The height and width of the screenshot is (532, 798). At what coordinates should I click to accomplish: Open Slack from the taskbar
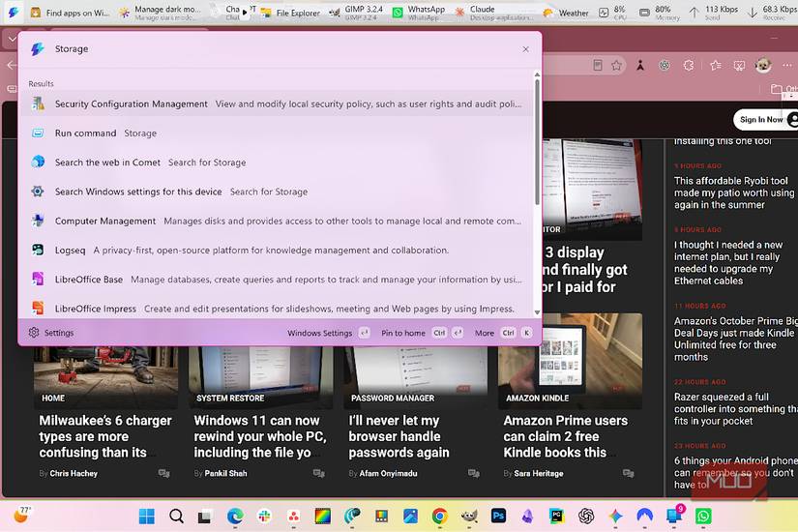264,517
